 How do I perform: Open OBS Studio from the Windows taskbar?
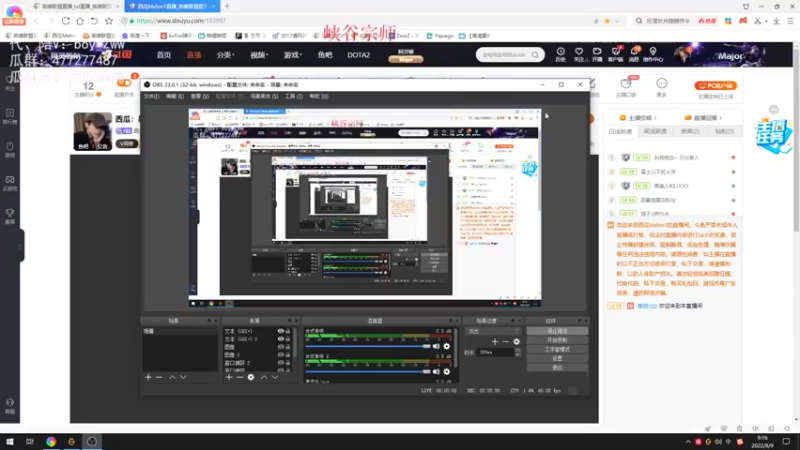click(92, 441)
